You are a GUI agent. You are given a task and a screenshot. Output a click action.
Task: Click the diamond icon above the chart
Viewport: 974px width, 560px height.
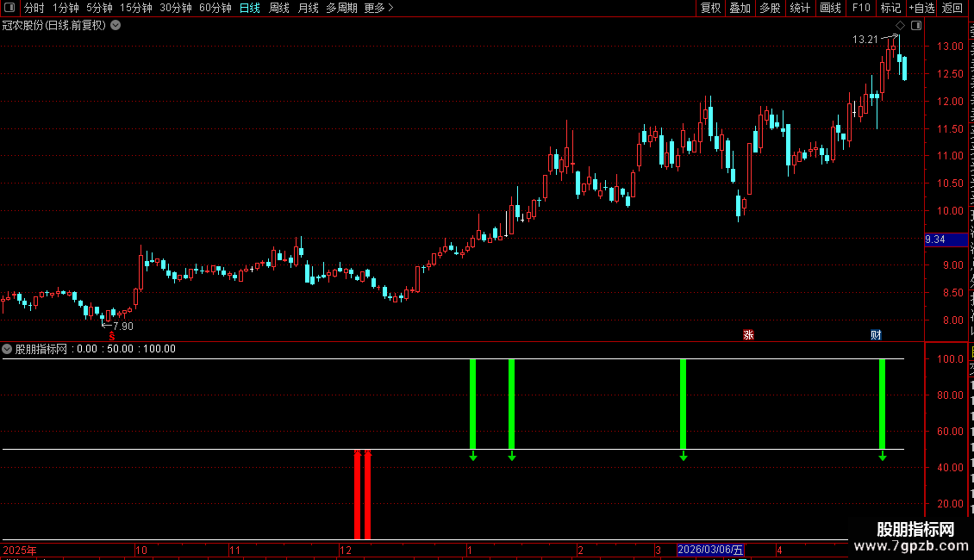point(900,26)
